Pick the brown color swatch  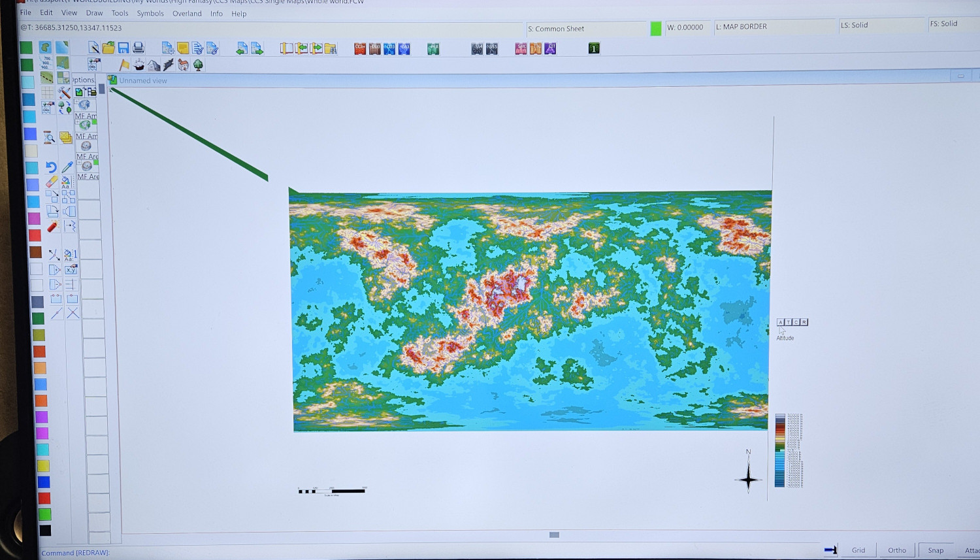[35, 252]
